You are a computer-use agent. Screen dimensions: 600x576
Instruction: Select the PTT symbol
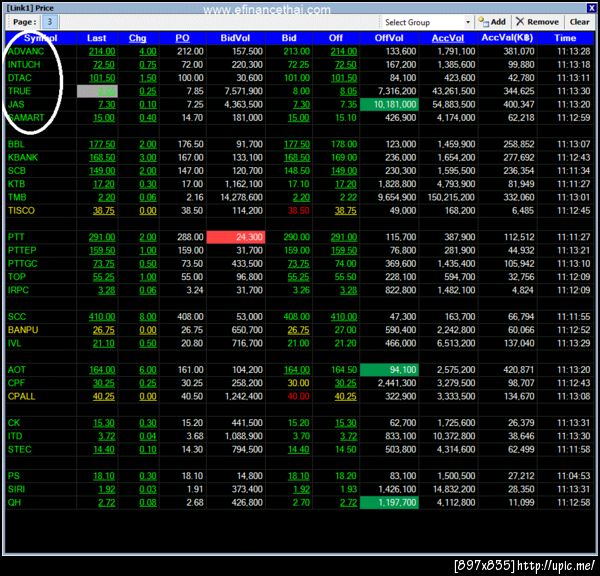tap(16, 237)
